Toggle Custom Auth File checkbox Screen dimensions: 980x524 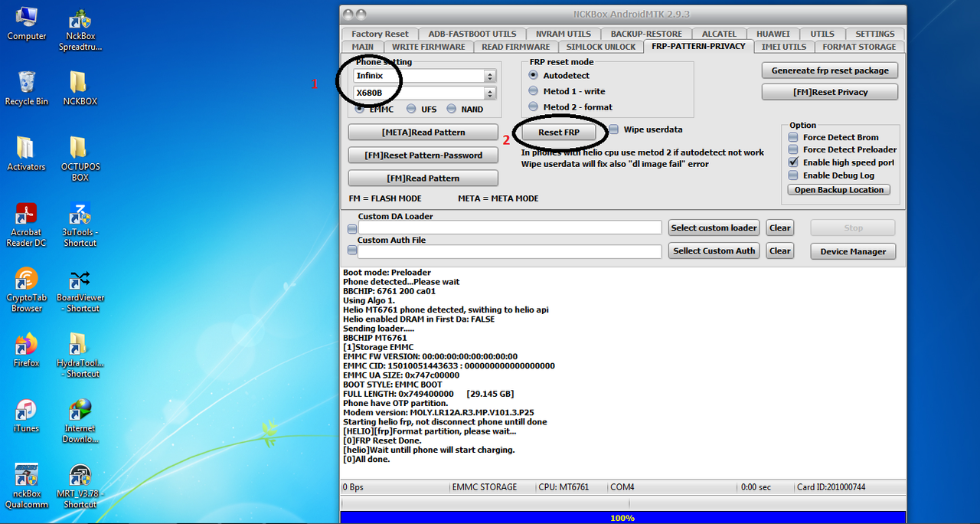pos(352,251)
